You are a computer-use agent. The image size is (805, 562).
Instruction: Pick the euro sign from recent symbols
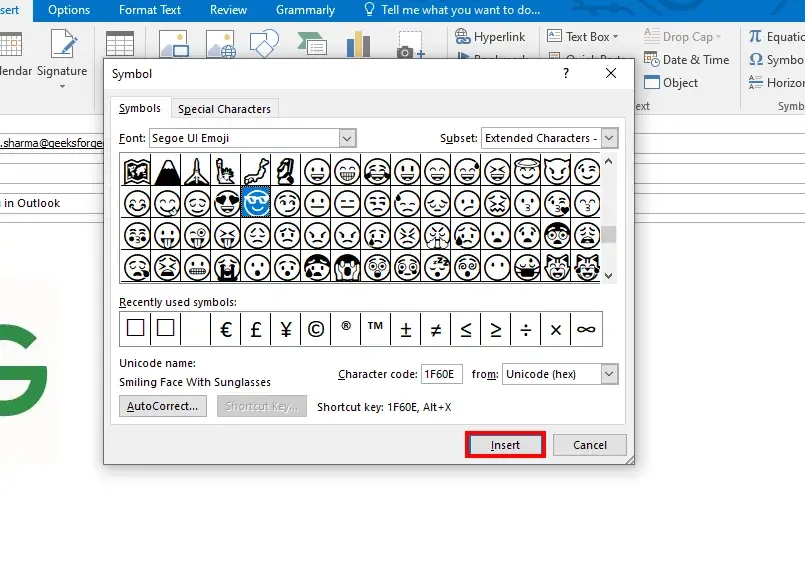coord(226,328)
